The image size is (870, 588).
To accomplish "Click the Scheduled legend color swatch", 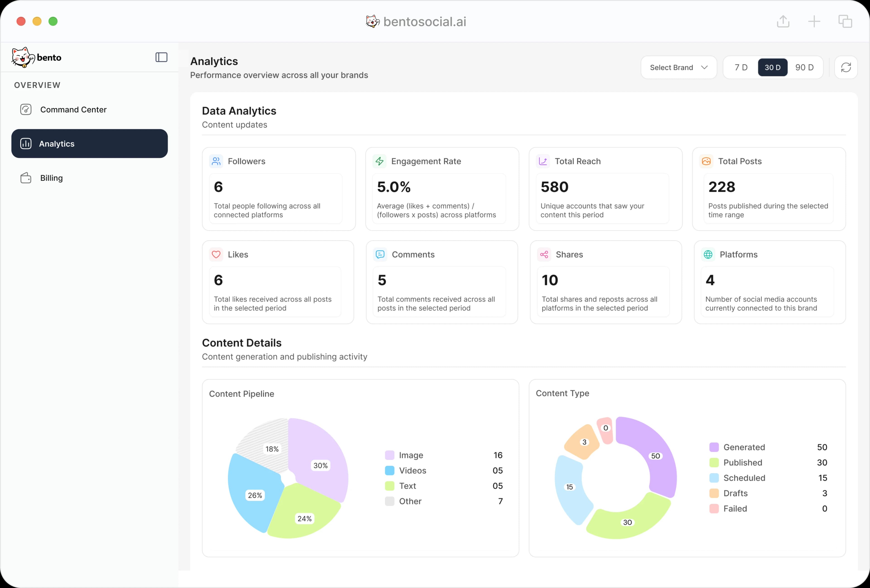I will [x=714, y=478].
